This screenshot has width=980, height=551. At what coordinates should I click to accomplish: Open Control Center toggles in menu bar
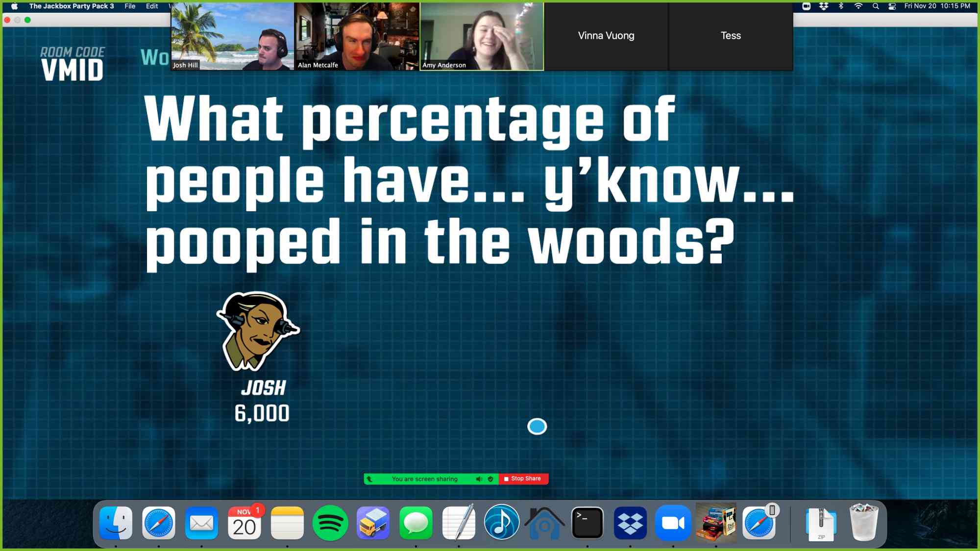tap(892, 6)
